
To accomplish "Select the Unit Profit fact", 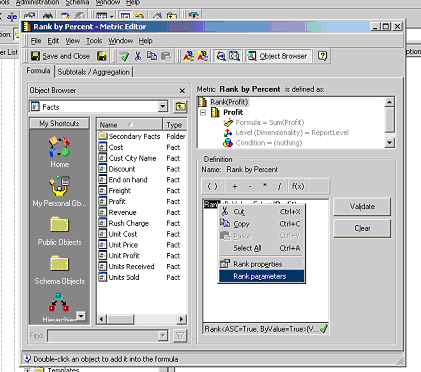I will pos(119,256).
